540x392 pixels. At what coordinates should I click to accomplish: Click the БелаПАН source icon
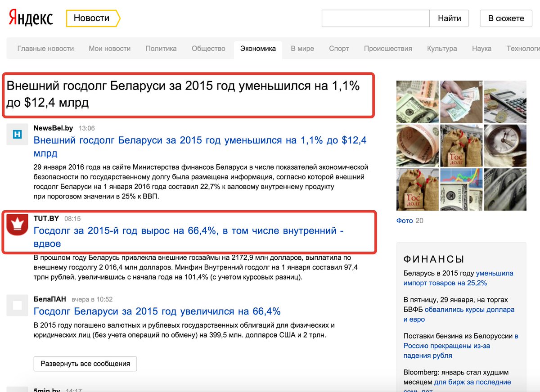[17, 305]
